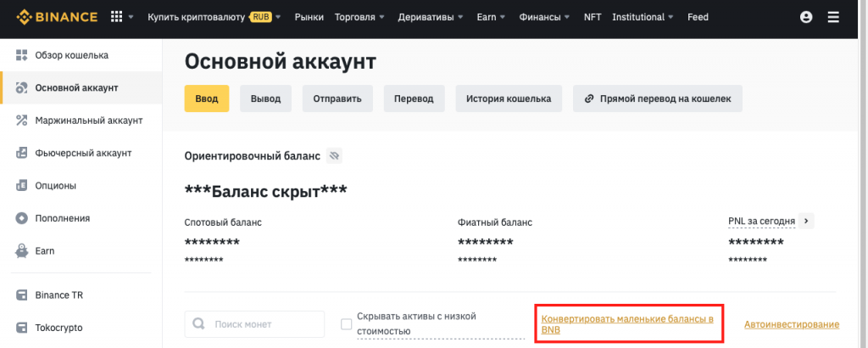Click the ***Баланс скрыт*** text

pyautogui.click(x=265, y=192)
